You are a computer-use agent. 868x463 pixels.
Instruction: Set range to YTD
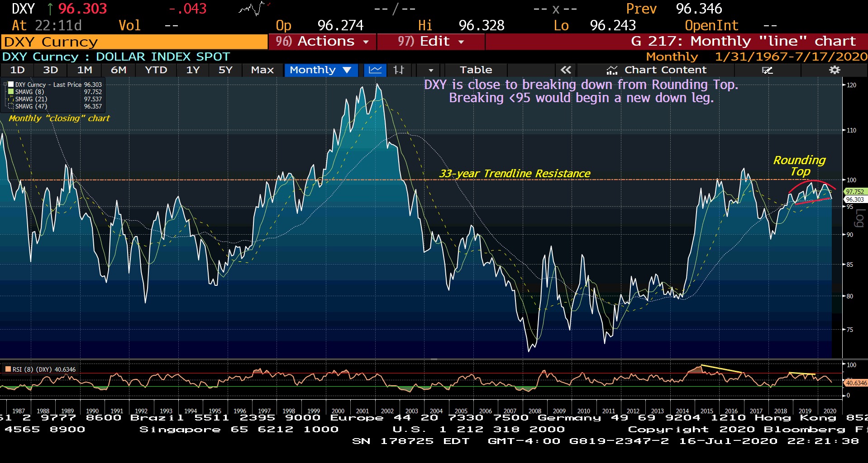point(156,70)
